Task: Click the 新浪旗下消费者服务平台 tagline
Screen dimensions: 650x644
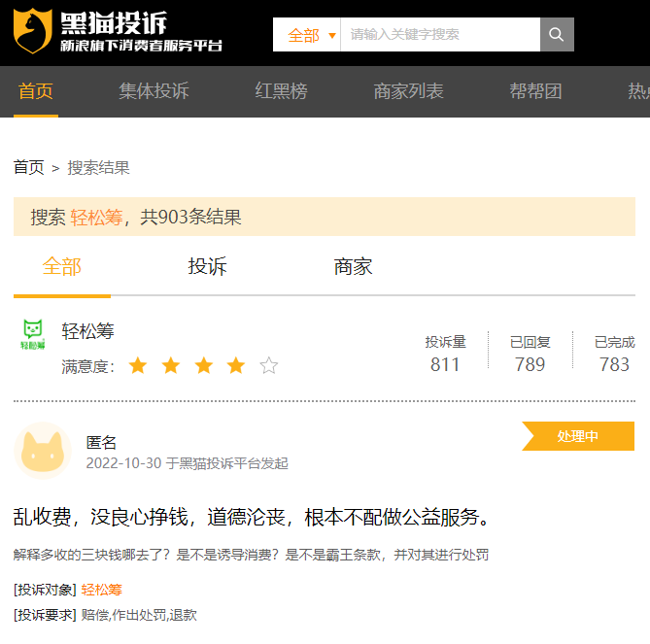Action: pyautogui.click(x=141, y=46)
